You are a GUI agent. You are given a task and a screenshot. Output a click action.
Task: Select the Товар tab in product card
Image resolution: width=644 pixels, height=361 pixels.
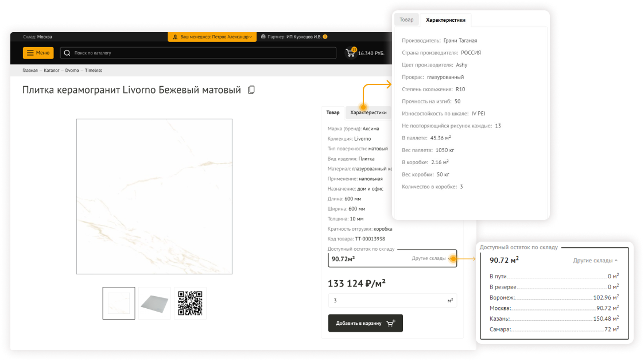point(333,112)
